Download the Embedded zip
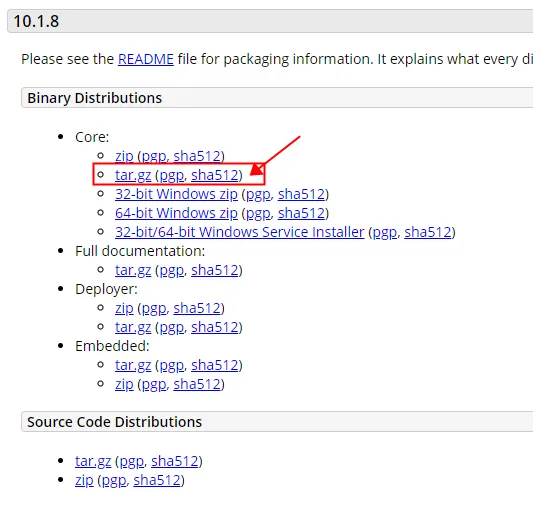Viewport: 533px width, 506px height. tap(124, 385)
